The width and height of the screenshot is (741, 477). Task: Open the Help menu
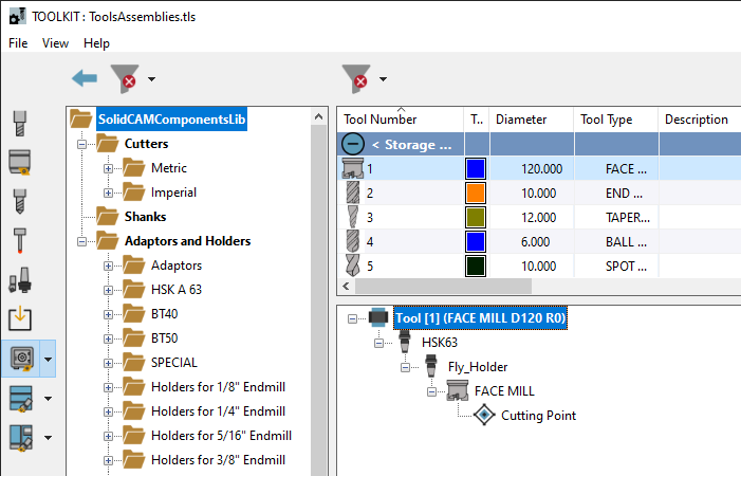(x=96, y=43)
